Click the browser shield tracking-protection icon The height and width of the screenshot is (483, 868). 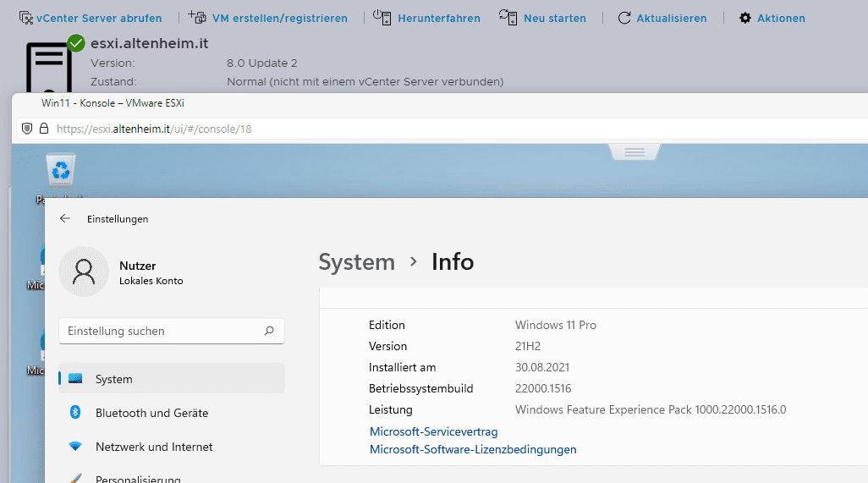point(26,129)
